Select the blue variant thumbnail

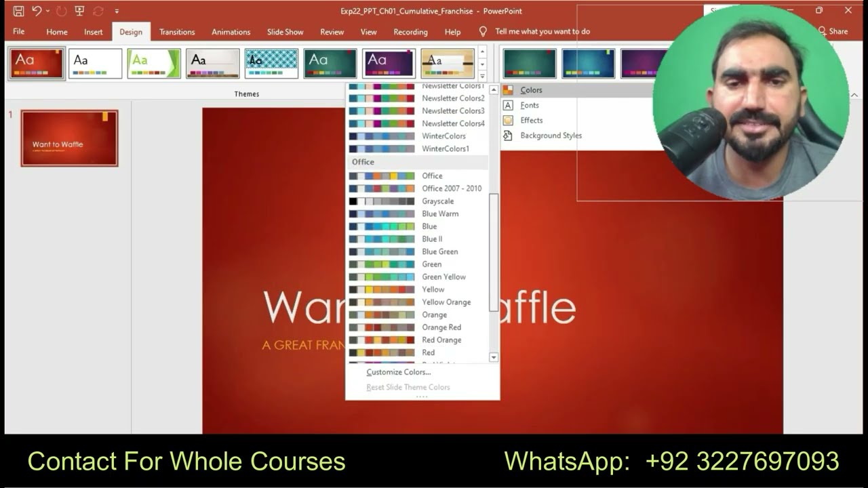[x=589, y=64]
